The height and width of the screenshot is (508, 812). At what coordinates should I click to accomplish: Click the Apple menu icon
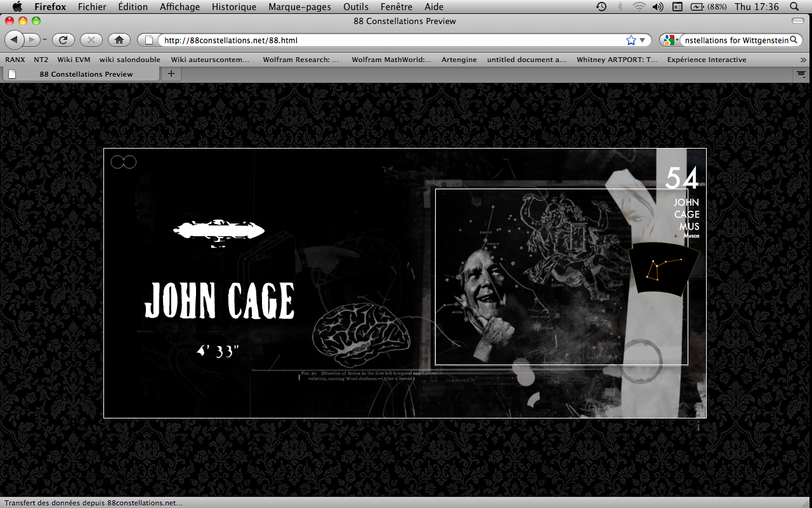[17, 7]
